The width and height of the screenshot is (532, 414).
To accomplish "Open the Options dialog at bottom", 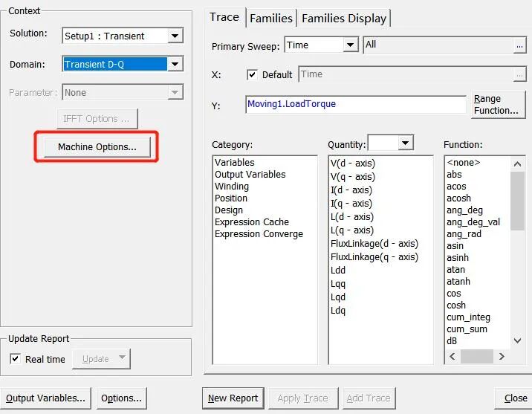I will 121,398.
